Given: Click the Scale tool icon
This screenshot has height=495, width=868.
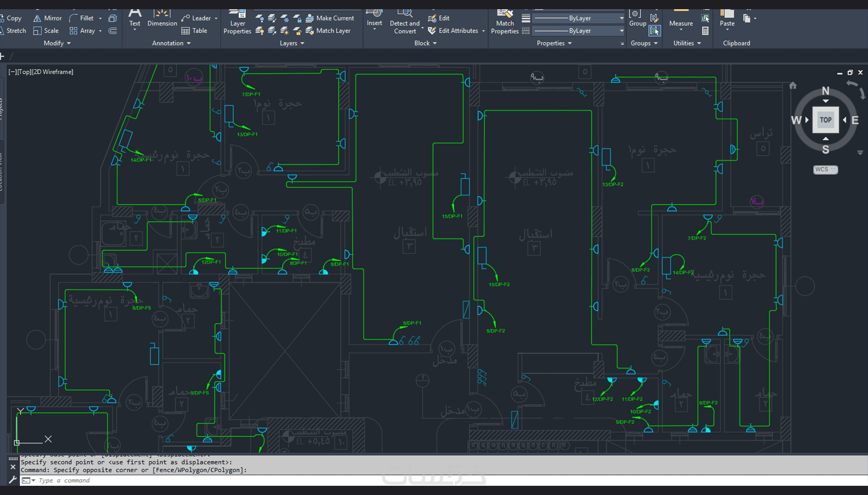Looking at the screenshot, I should click(x=37, y=31).
